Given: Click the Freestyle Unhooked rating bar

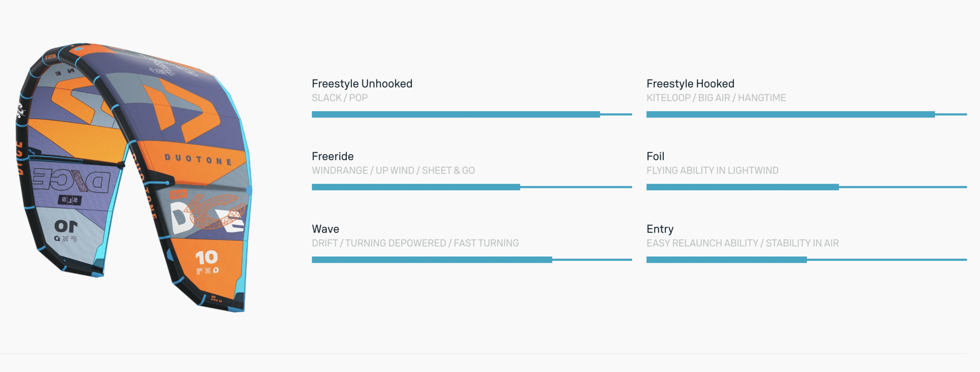Looking at the screenshot, I should tap(472, 114).
